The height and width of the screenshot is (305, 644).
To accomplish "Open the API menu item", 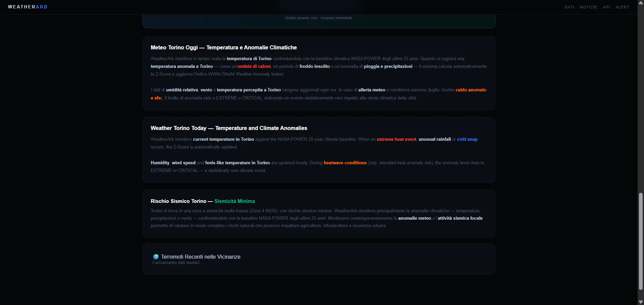I will click(606, 7).
